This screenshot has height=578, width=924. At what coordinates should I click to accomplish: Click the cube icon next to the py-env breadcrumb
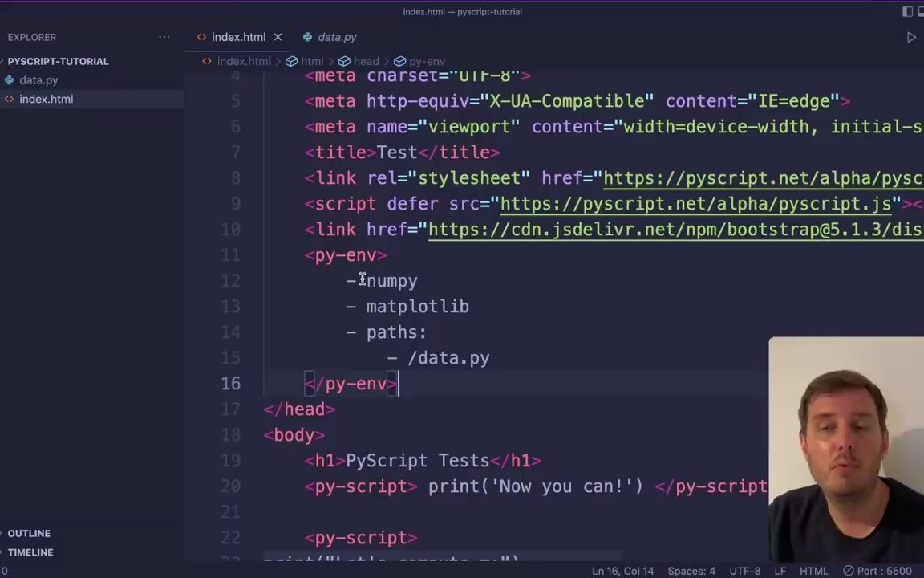coord(400,61)
